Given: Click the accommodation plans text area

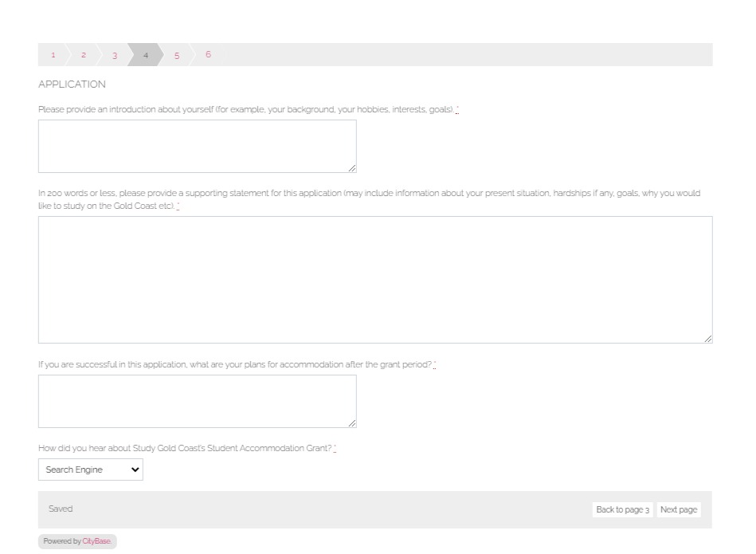Looking at the screenshot, I should pos(198,402).
